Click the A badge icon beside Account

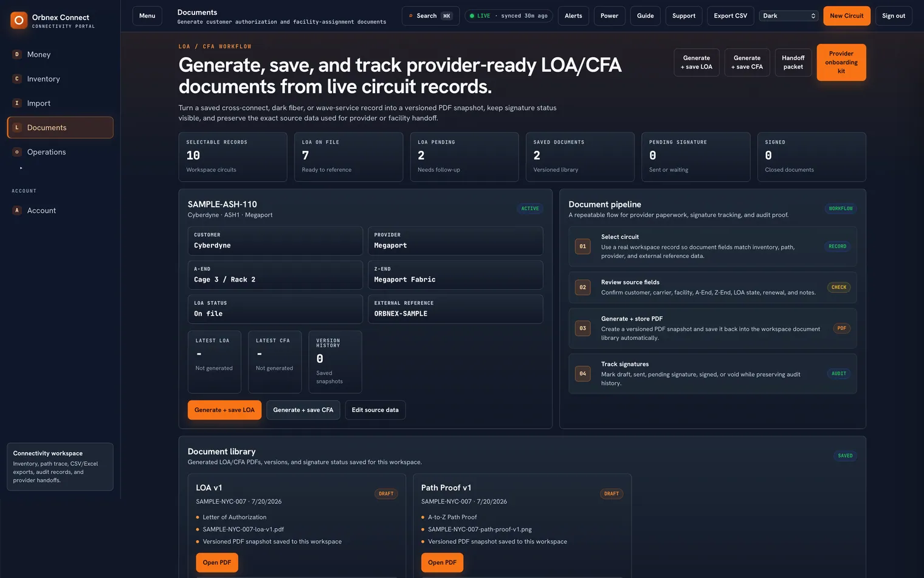(17, 210)
